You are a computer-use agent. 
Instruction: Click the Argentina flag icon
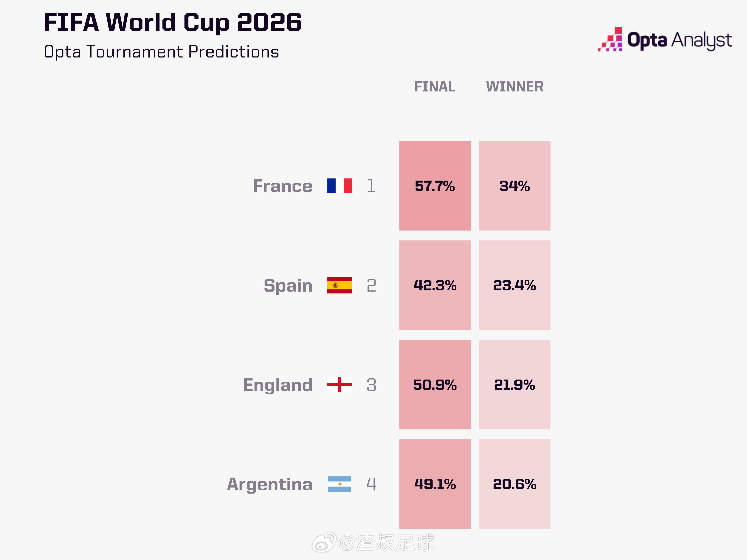pyautogui.click(x=339, y=484)
